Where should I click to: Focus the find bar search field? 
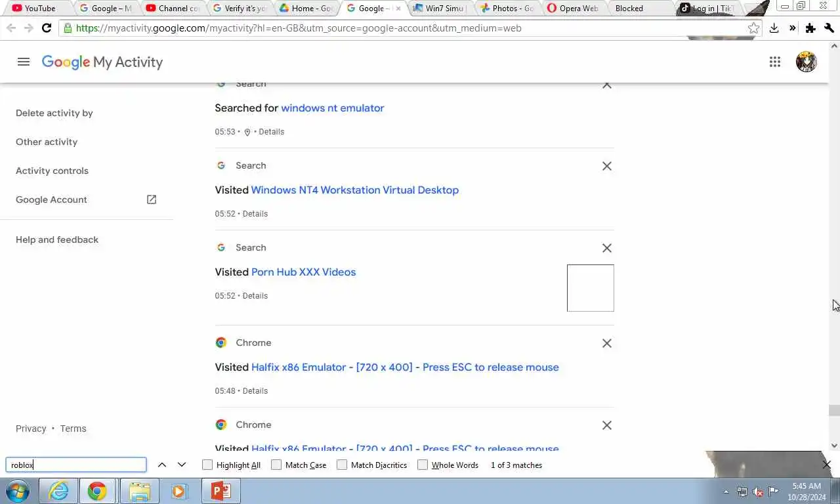point(76,465)
